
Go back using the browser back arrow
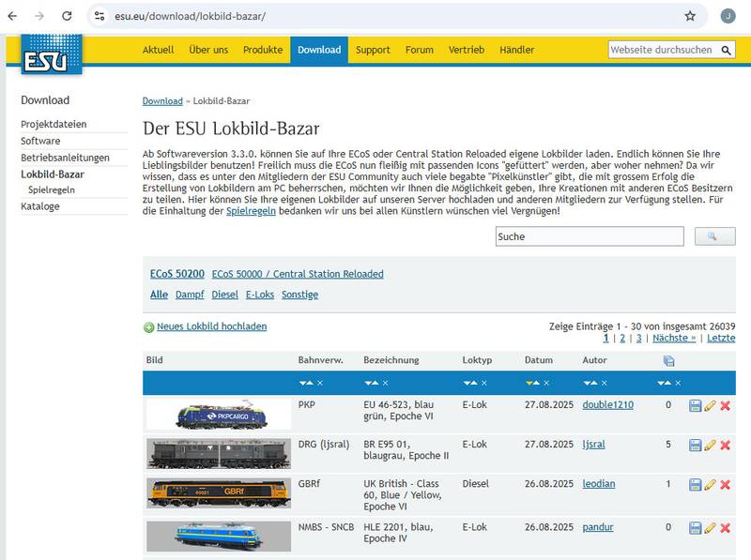(12, 16)
